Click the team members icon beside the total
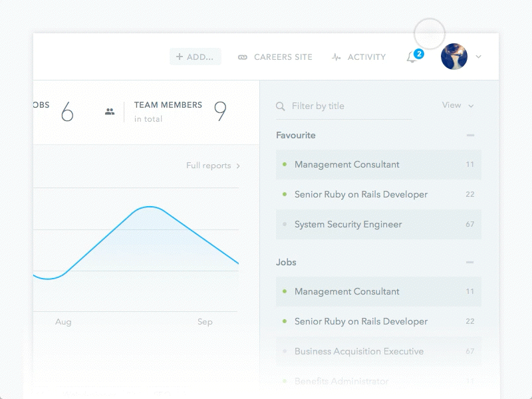The image size is (532, 399). 108,109
